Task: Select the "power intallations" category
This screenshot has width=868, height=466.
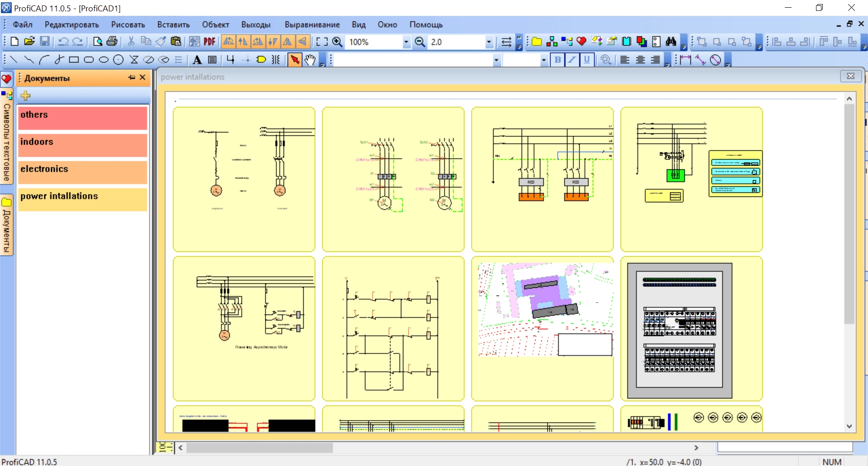Action: pos(83,200)
